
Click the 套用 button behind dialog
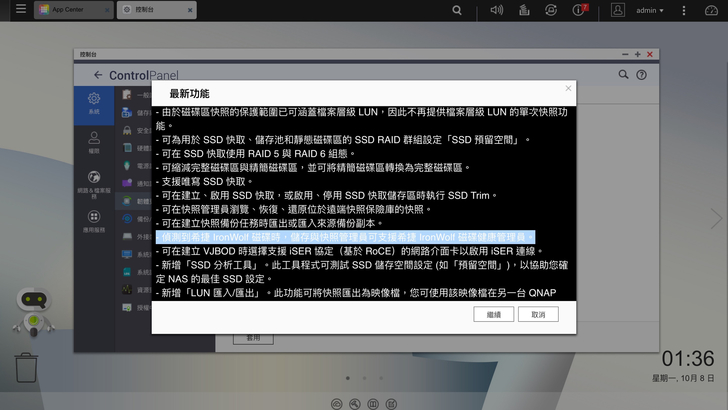tap(253, 338)
